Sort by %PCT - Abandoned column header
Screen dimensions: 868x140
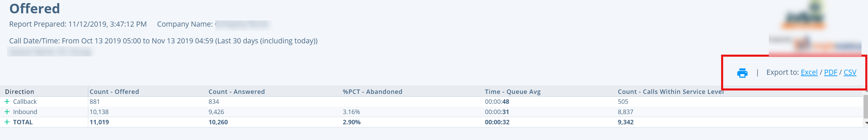click(372, 92)
